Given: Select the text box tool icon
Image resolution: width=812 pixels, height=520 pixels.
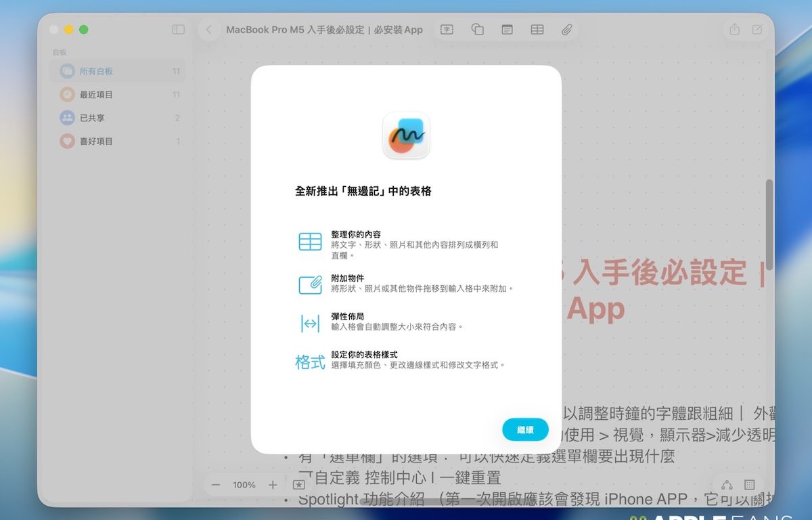Looking at the screenshot, I should 447,30.
